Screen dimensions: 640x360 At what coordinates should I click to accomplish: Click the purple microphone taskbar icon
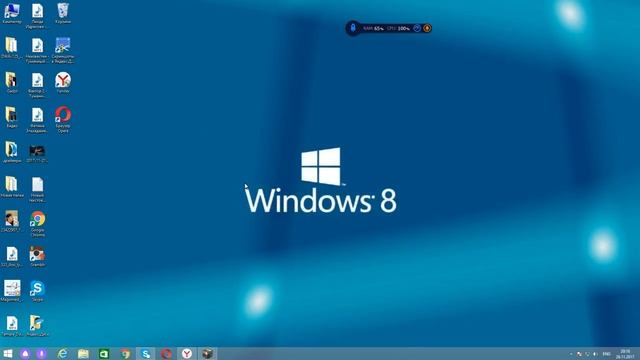[42, 353]
